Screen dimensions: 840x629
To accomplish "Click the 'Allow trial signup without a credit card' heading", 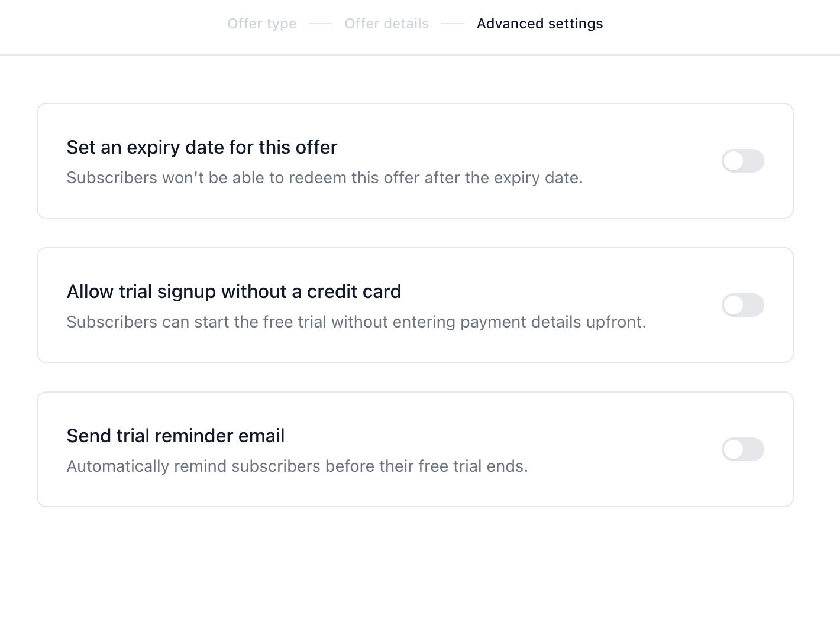I will 234,291.
